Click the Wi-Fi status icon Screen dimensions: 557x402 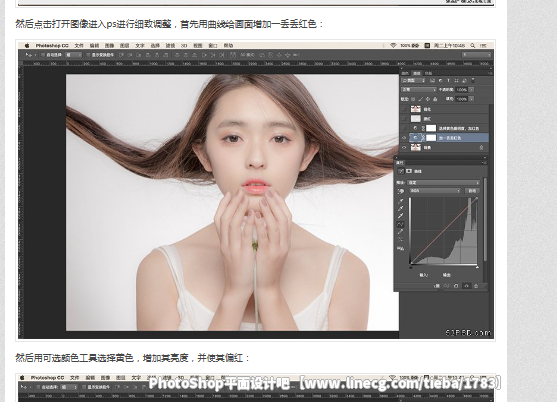pos(393,45)
